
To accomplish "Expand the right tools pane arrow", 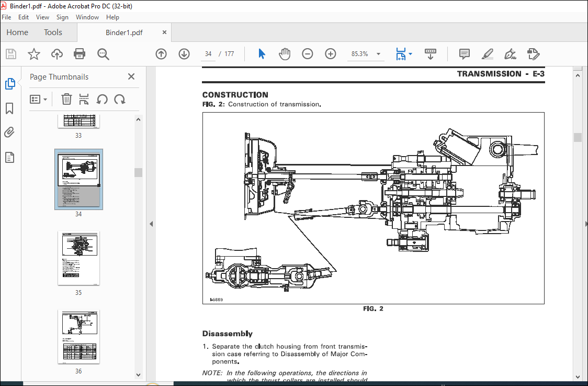I will click(586, 224).
